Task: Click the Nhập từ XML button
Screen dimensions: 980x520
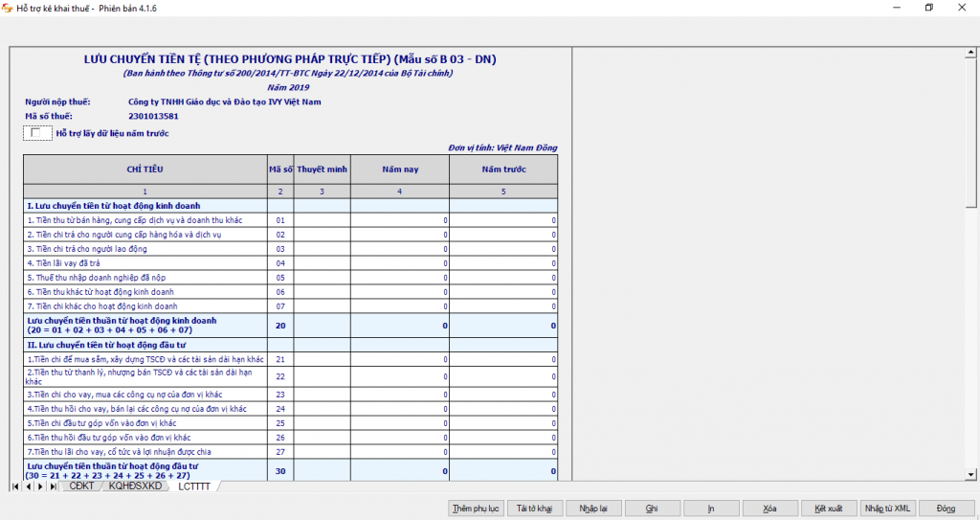Action: tap(889, 508)
